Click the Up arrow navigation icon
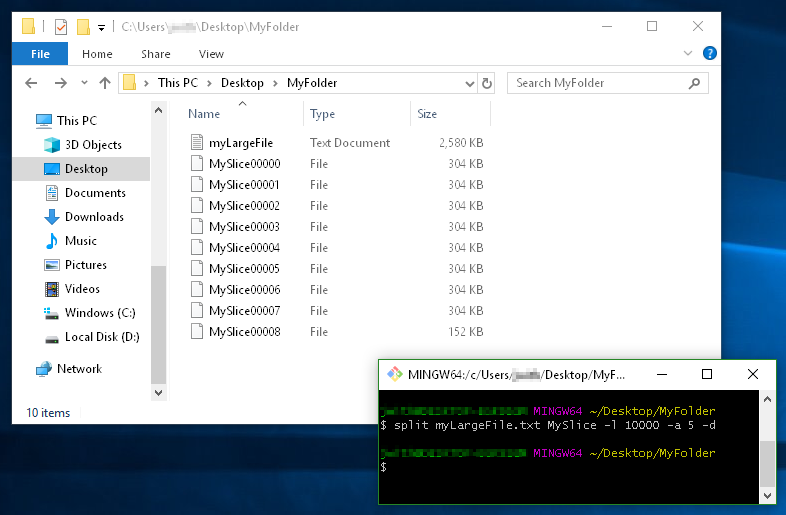The image size is (786, 515). tap(106, 83)
